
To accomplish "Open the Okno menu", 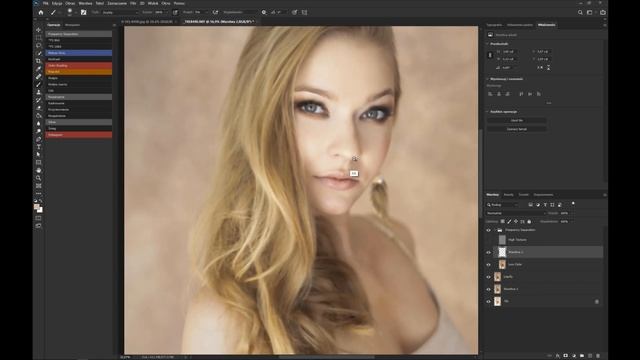I will tap(166, 3).
